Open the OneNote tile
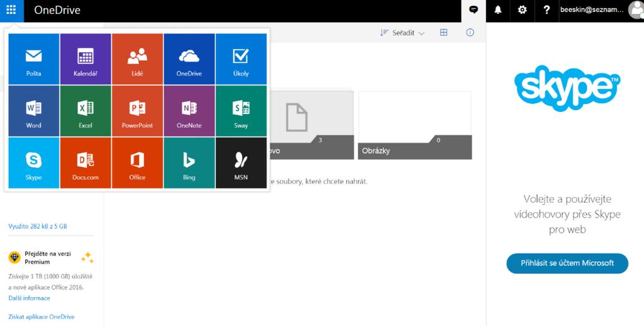Viewport: 644px width, 326px height. [189, 111]
